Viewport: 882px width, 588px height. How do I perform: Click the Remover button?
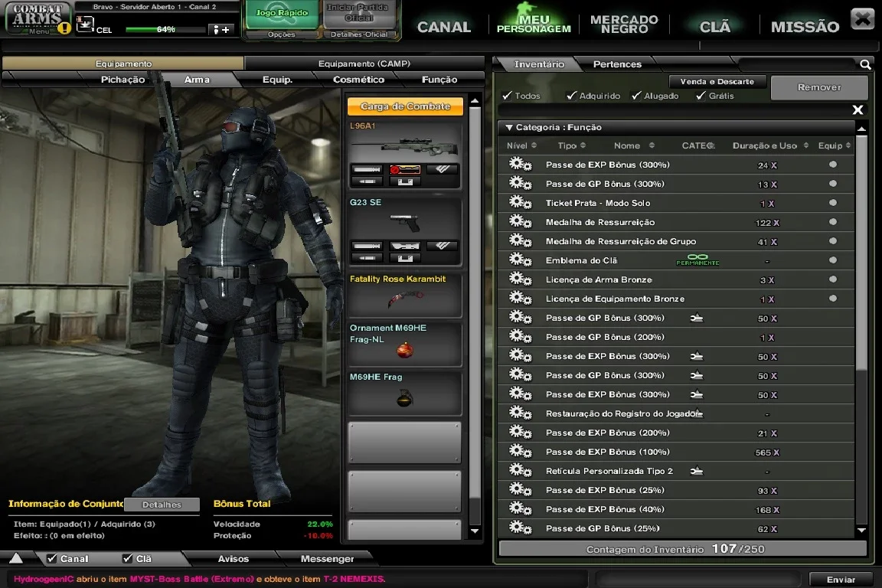pos(819,87)
